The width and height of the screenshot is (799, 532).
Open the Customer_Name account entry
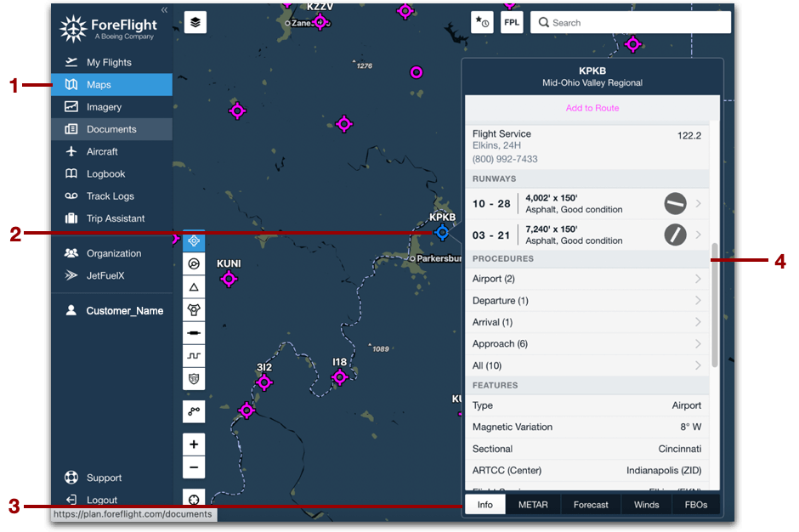tap(111, 311)
